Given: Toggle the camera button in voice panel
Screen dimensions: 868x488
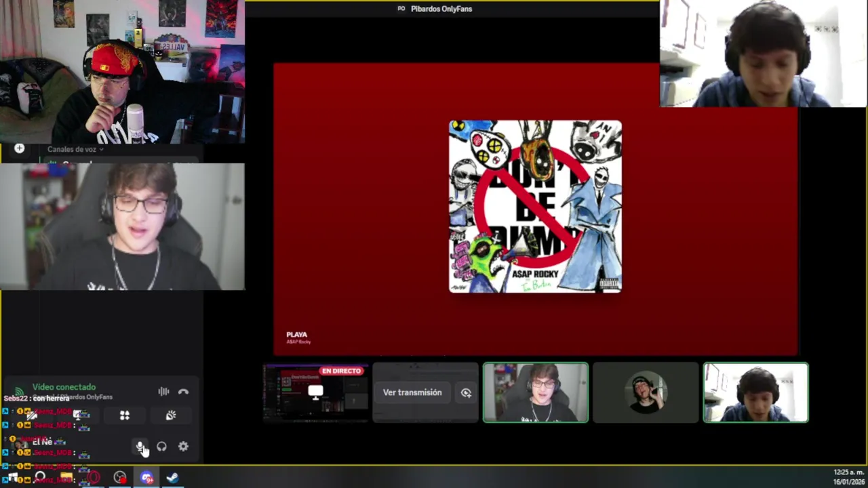Looking at the screenshot, I should point(33,415).
